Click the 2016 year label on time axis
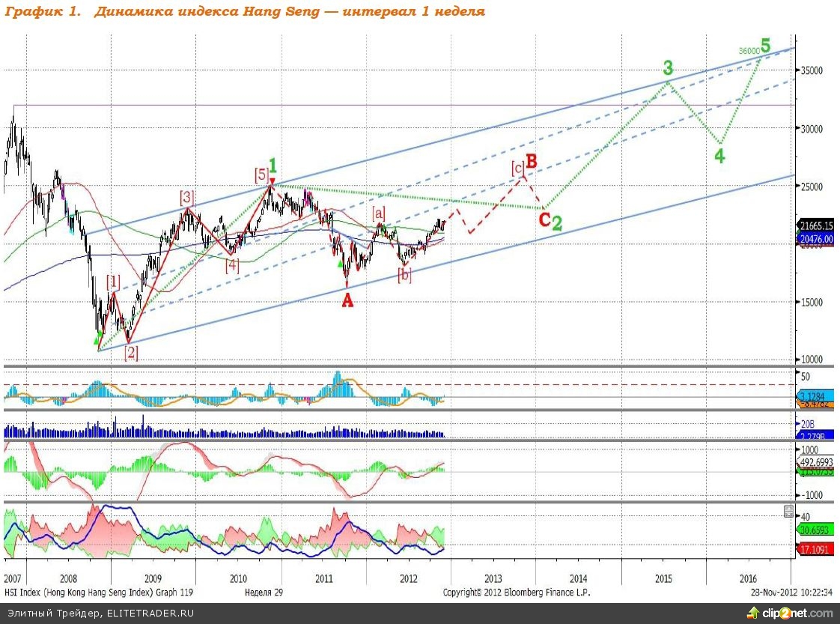This screenshot has width=840, height=624. [x=747, y=578]
